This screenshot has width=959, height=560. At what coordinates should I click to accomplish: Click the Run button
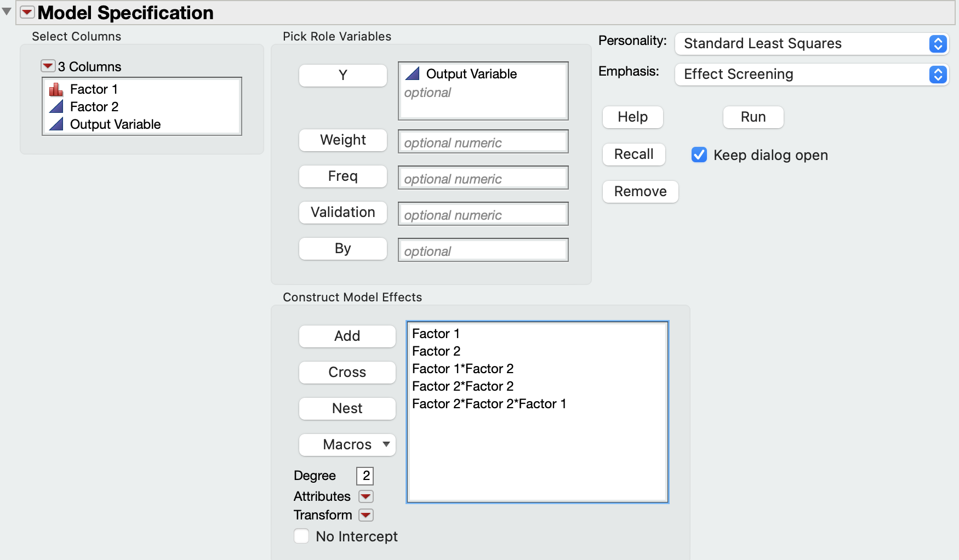pyautogui.click(x=753, y=117)
